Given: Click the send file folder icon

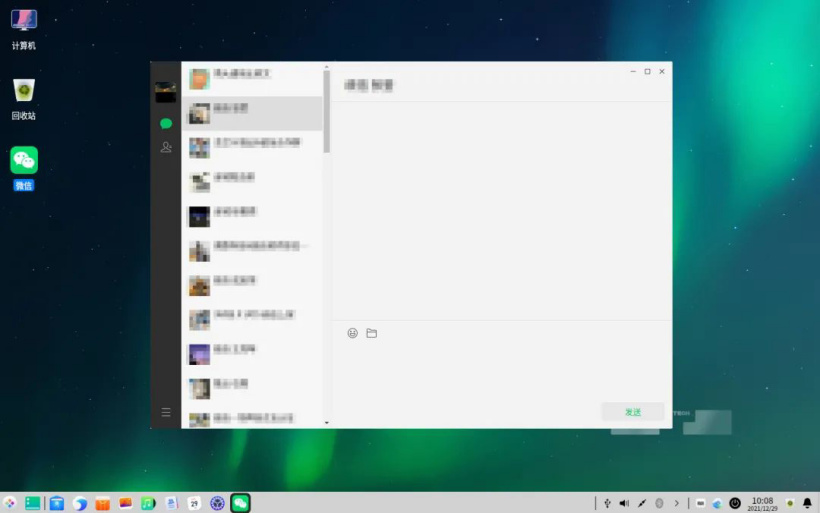Looking at the screenshot, I should coord(371,333).
